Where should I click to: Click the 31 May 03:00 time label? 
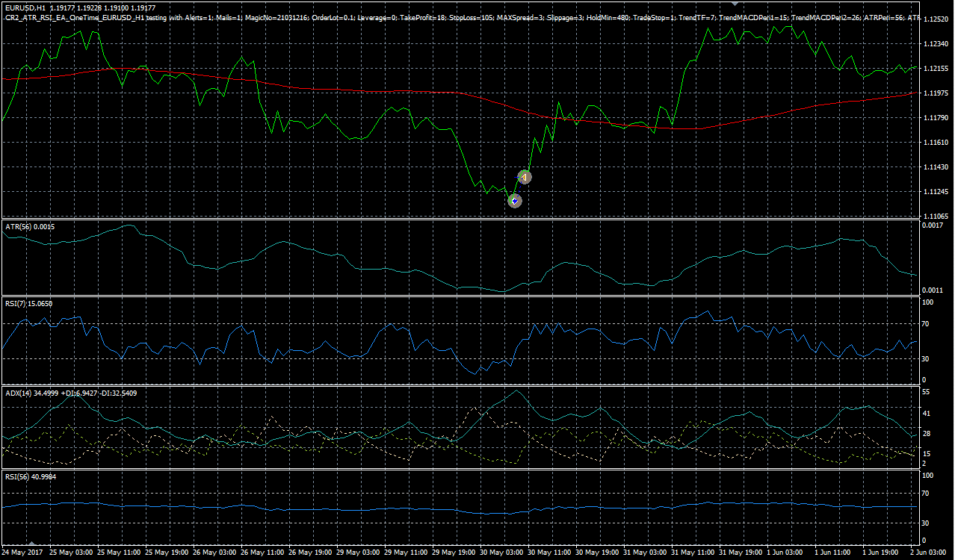pyautogui.click(x=645, y=553)
